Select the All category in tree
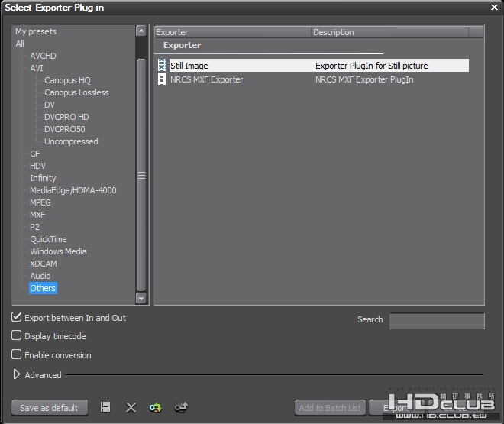The width and height of the screenshot is (504, 424). (20, 44)
